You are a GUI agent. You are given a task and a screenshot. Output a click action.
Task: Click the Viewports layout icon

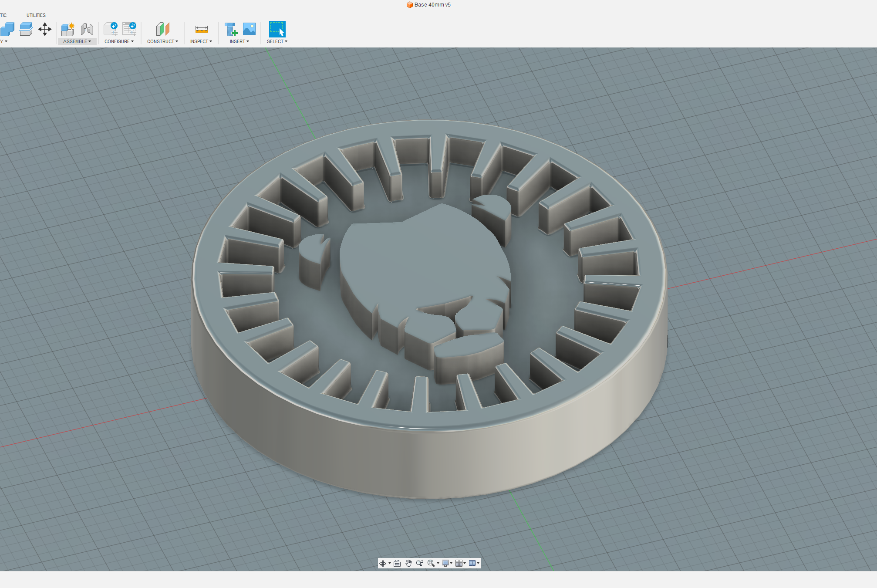coord(472,563)
